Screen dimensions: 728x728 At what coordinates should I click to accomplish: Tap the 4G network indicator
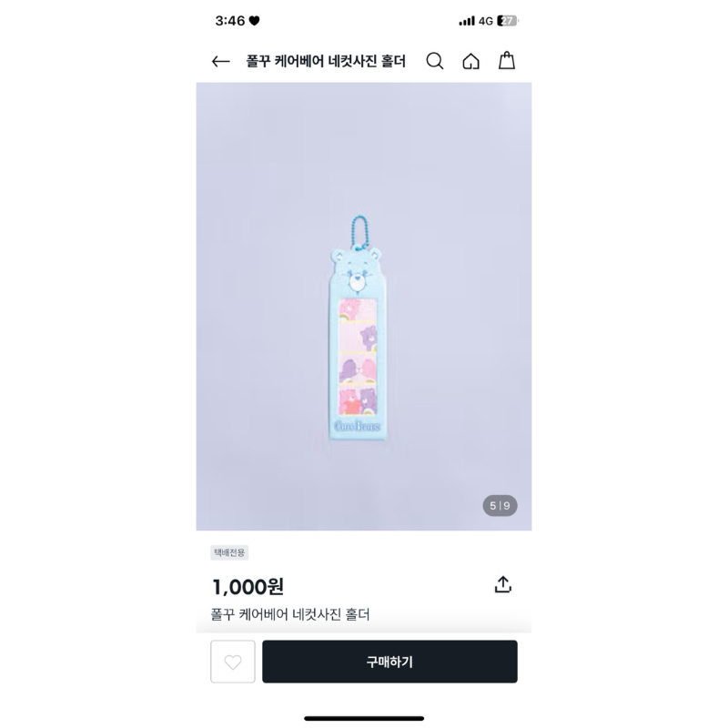(x=486, y=21)
